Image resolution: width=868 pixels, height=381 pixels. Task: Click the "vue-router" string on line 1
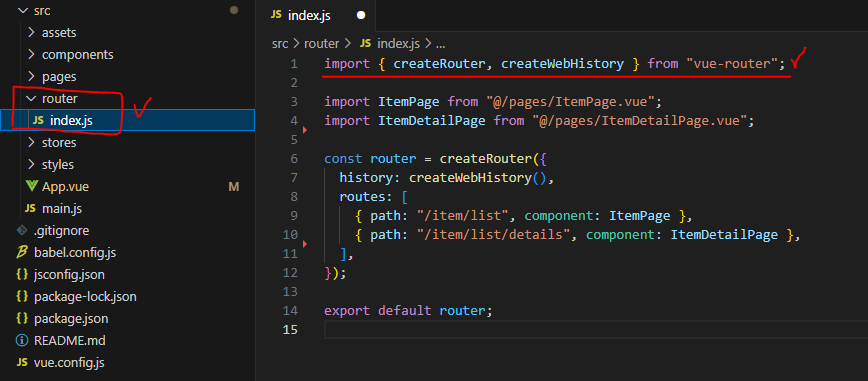coord(731,64)
